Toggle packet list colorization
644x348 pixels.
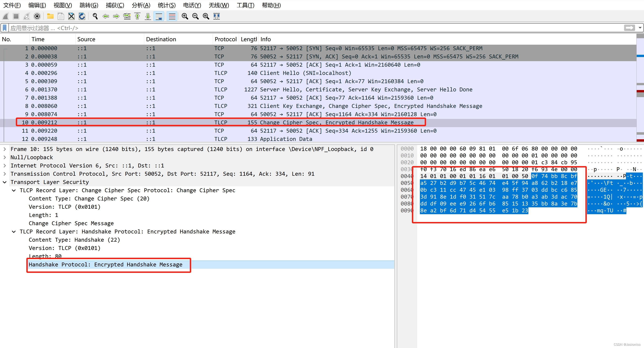tap(172, 16)
